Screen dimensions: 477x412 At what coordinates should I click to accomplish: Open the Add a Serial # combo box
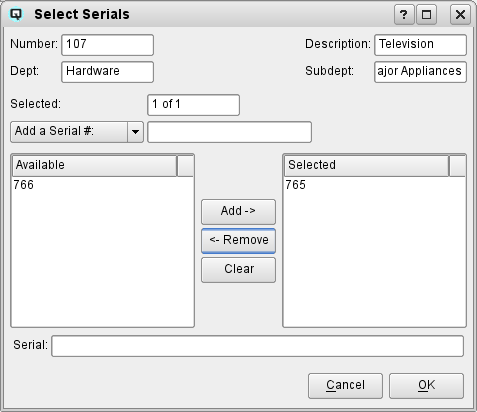point(77,132)
